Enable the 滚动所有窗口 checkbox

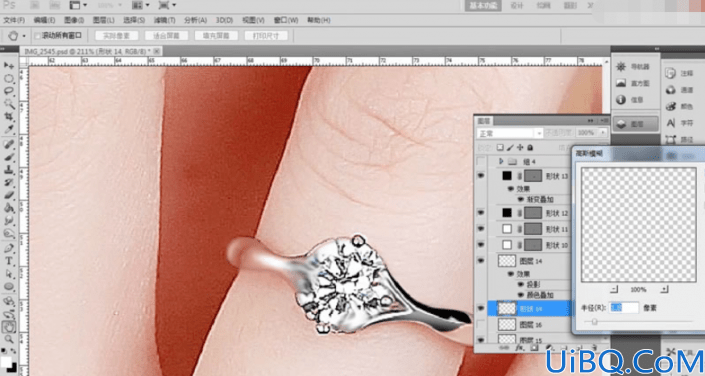tap(38, 36)
